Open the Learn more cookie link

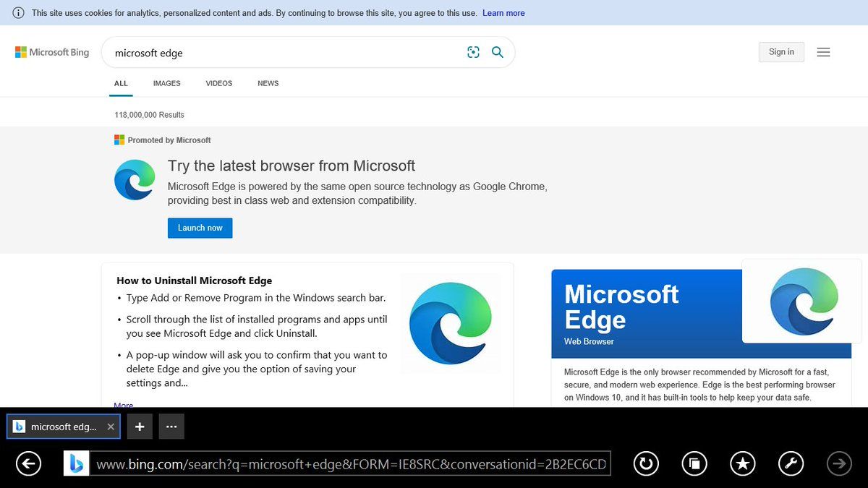click(x=503, y=13)
